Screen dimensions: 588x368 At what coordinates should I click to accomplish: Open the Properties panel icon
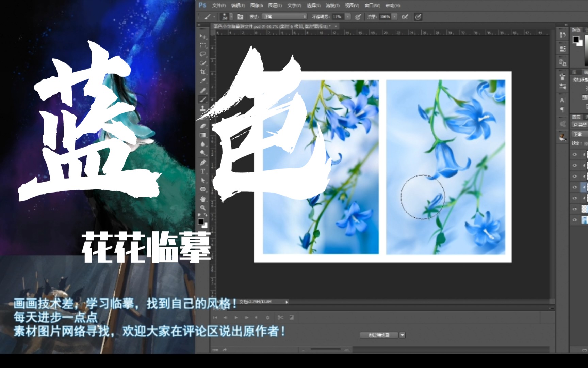(562, 49)
